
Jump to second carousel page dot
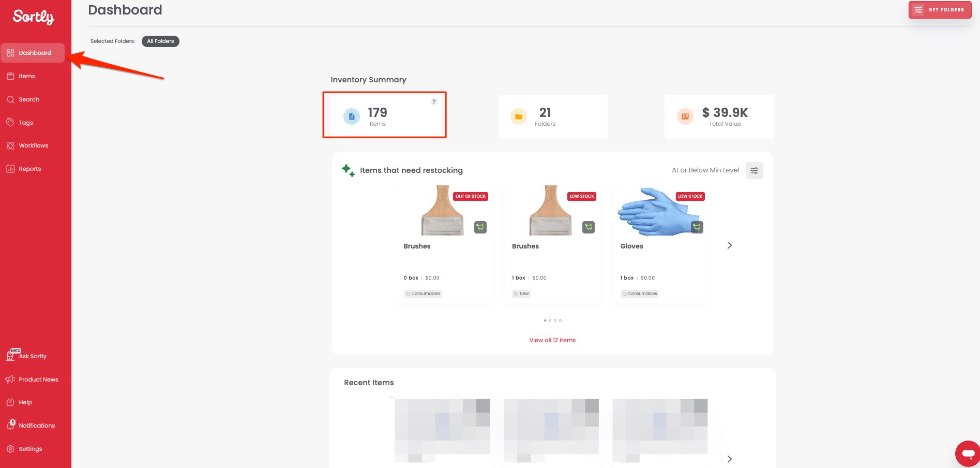pos(550,320)
